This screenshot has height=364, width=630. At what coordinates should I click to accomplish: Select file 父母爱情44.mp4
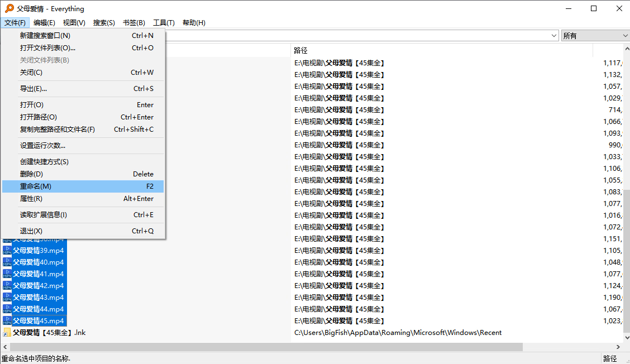tap(38, 309)
